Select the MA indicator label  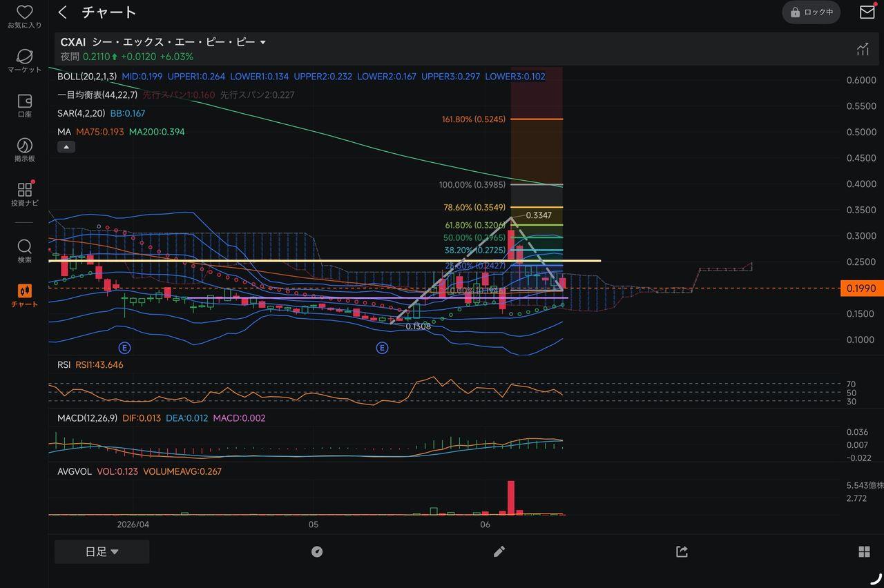click(x=64, y=131)
